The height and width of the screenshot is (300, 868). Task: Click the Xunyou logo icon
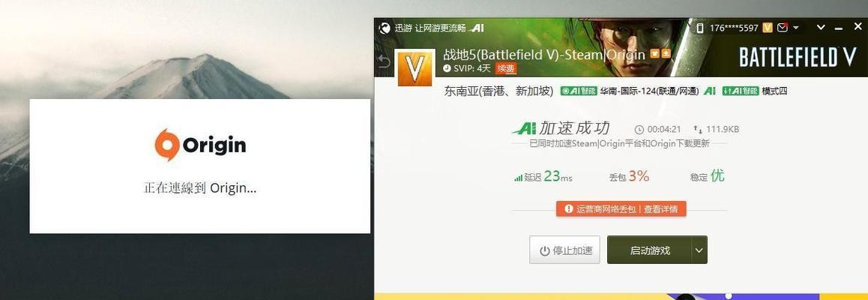click(x=385, y=28)
